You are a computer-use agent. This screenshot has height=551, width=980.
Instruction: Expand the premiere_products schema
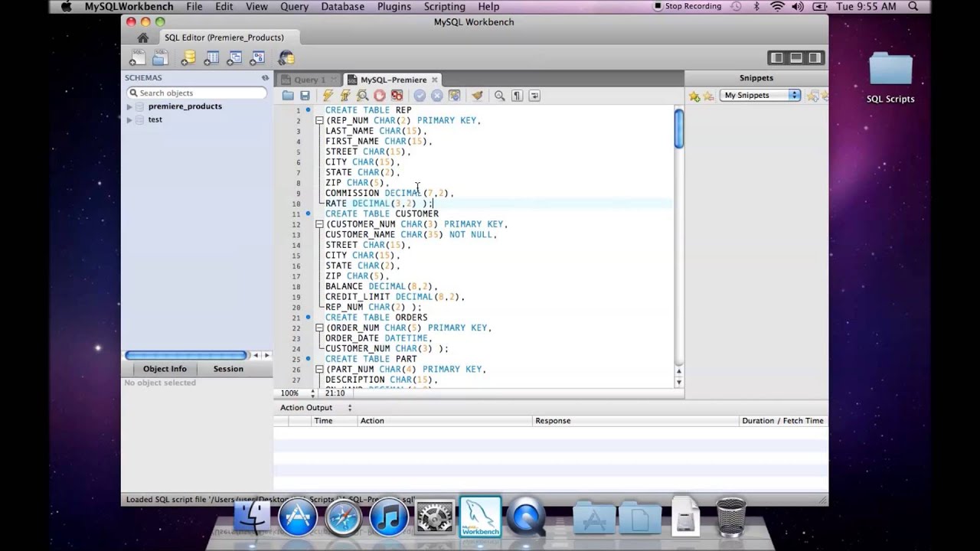[129, 106]
